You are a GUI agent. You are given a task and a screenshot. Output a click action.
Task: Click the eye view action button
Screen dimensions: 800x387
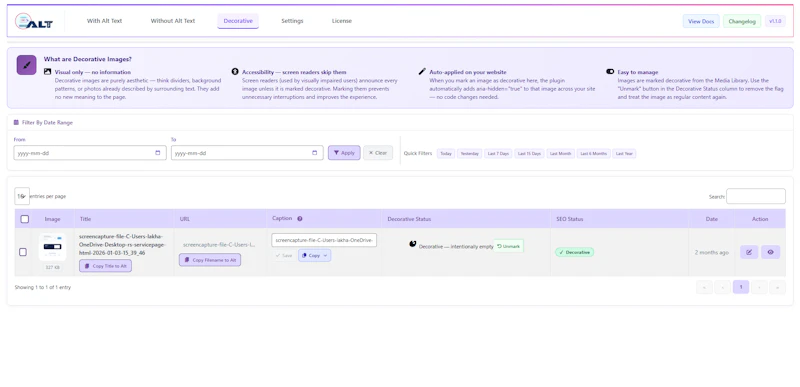[x=770, y=252]
